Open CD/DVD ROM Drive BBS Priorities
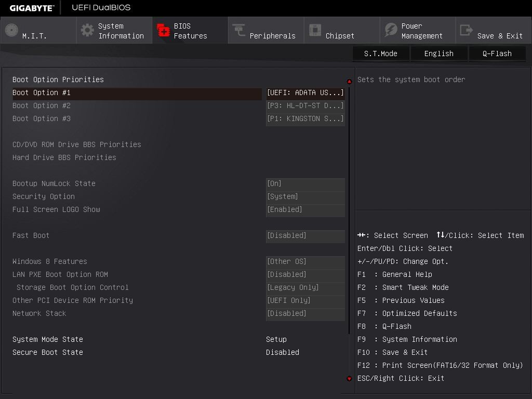This screenshot has width=532, height=399. (x=77, y=144)
